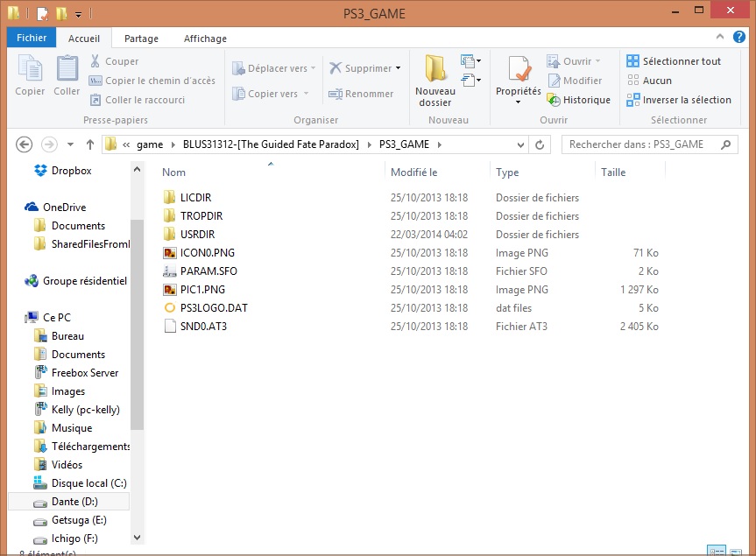Click the Copier icon in ribbon
The height and width of the screenshot is (556, 756).
[x=30, y=75]
